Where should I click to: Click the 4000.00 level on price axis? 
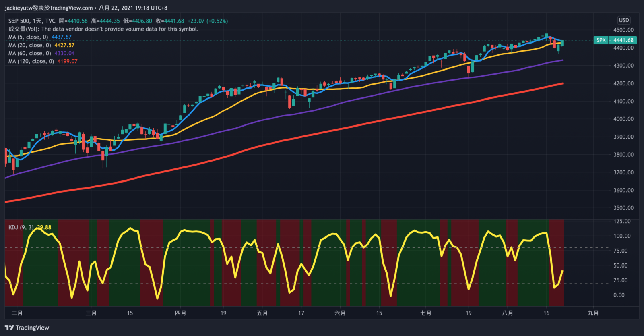(623, 119)
